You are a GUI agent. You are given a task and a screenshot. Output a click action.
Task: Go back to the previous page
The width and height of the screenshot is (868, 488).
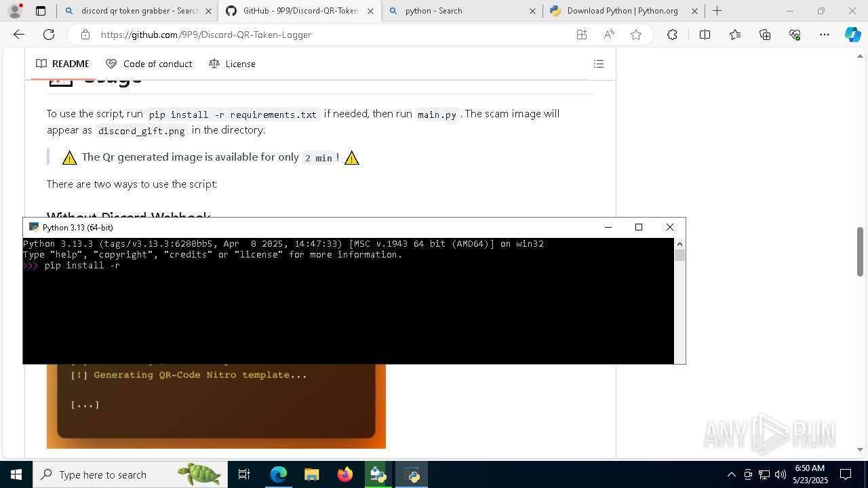[19, 35]
